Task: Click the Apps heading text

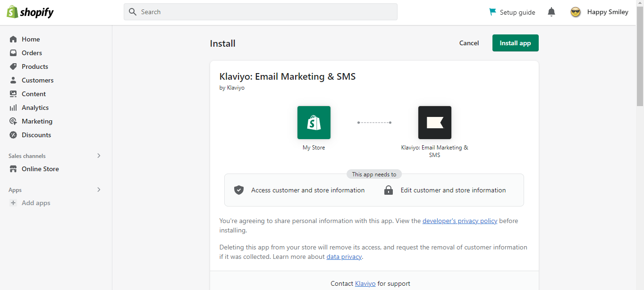Action: [x=15, y=190]
